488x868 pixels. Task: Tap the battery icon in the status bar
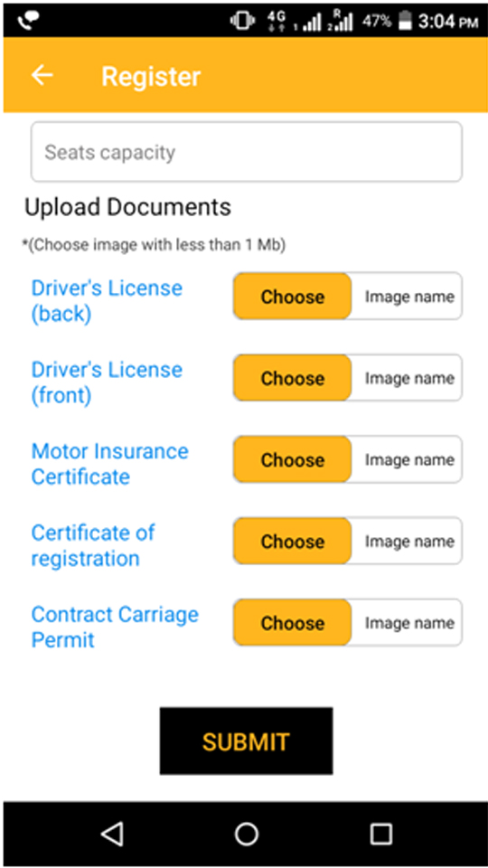pos(406,21)
